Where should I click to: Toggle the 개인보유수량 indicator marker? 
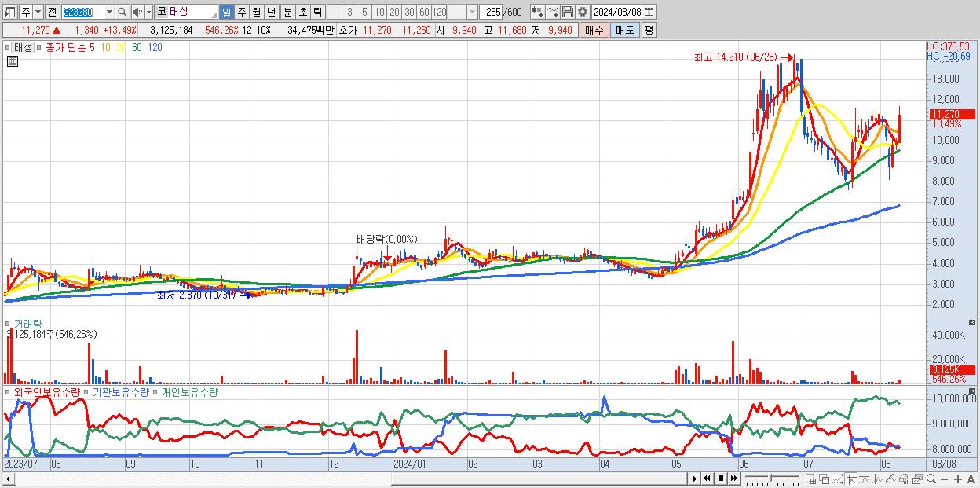[x=155, y=391]
